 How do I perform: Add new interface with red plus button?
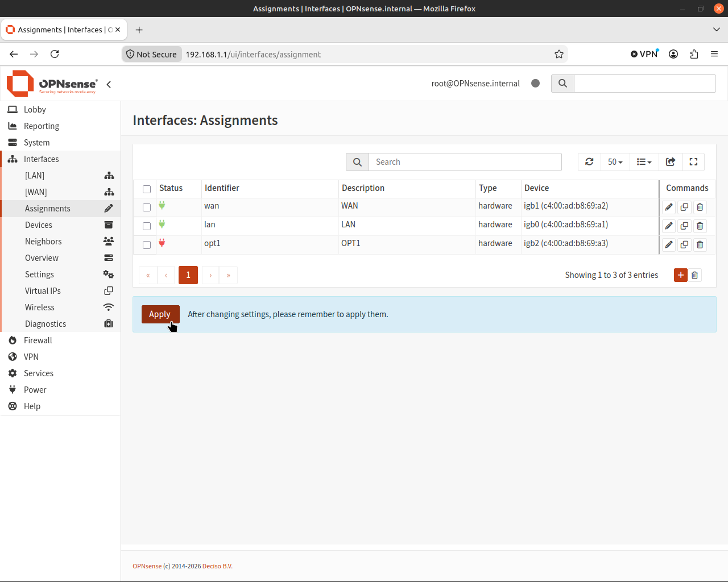click(x=681, y=275)
